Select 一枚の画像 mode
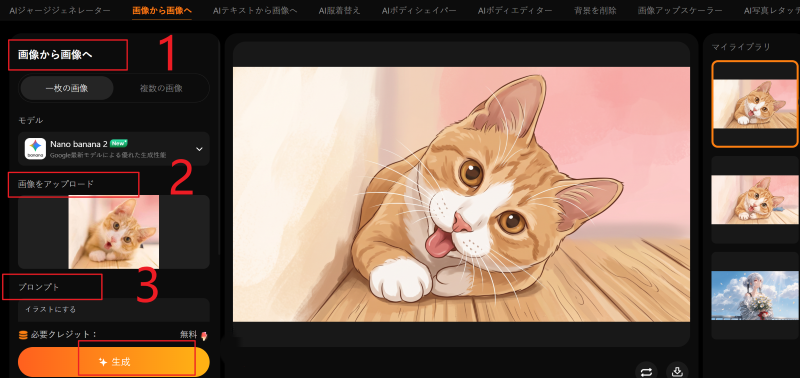Screen dimensions: 800x378 click(67, 88)
